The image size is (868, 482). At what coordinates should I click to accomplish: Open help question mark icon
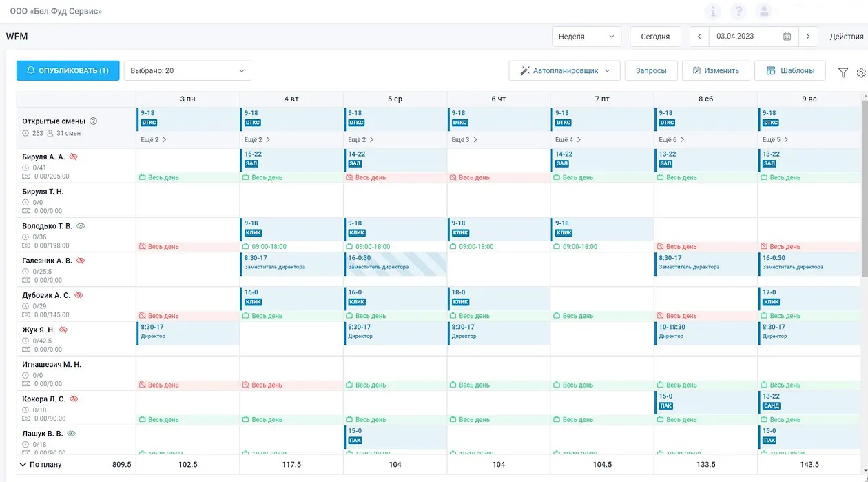pyautogui.click(x=738, y=12)
